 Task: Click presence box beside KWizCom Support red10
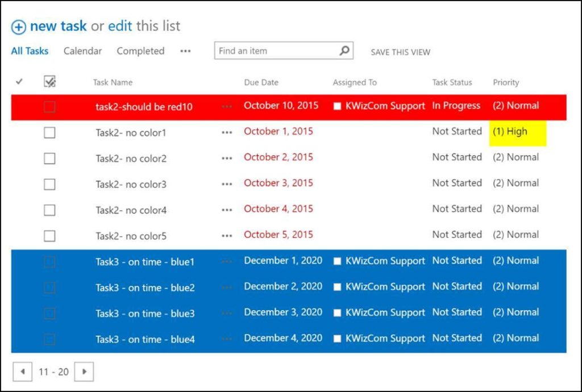pos(337,106)
